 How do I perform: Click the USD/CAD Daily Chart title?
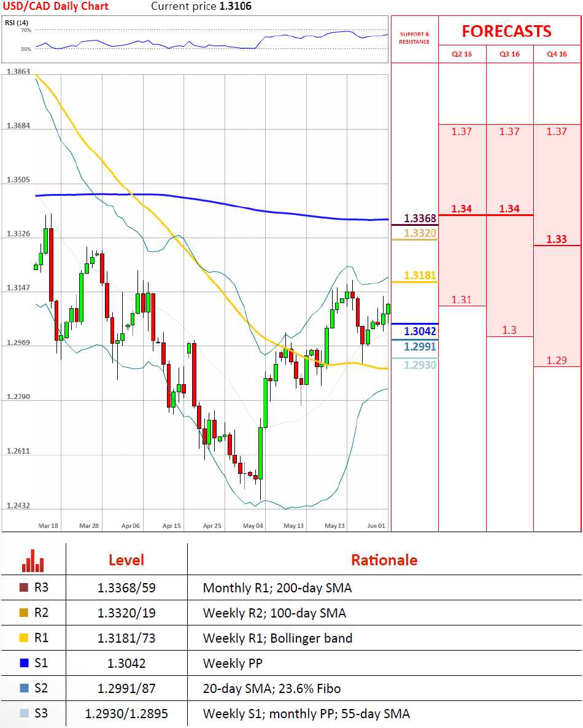coord(56,6)
